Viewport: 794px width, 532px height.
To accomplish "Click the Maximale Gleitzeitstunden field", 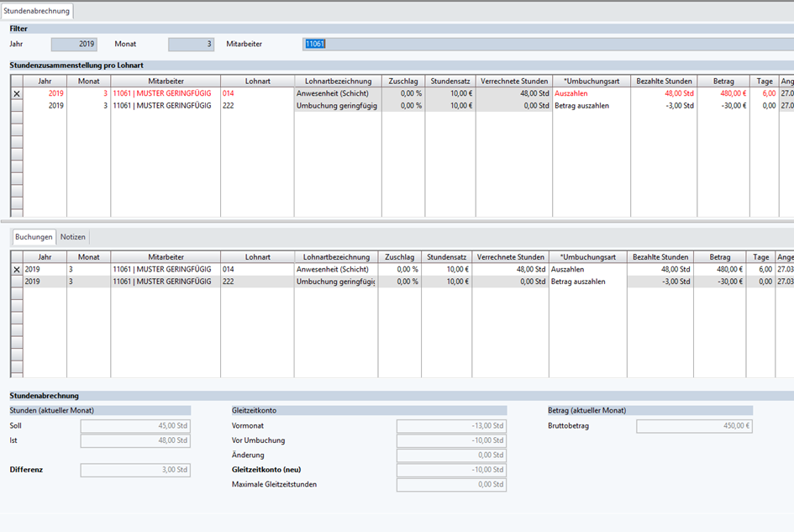I will (451, 484).
